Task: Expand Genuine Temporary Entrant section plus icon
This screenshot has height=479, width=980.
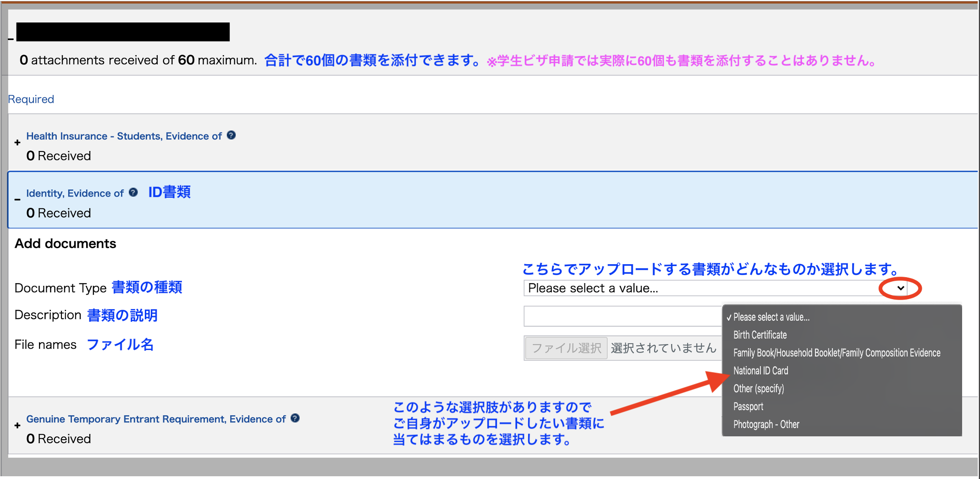Action: 17,425
